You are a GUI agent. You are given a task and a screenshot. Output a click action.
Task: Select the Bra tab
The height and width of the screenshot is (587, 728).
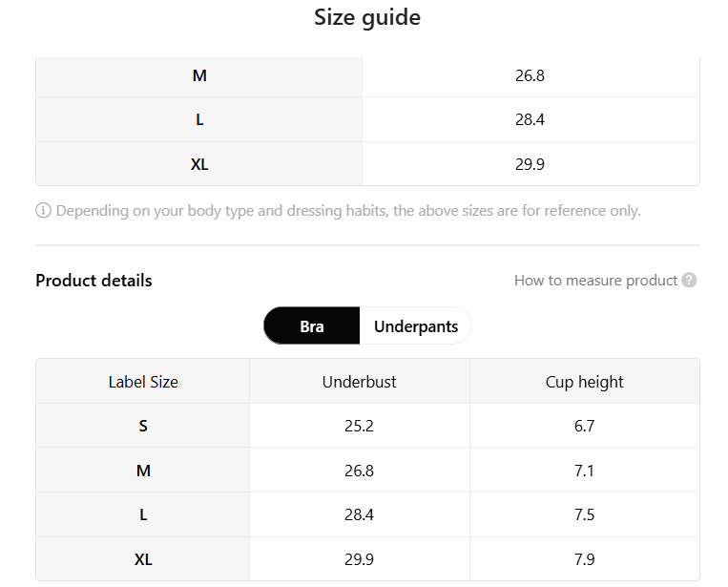[312, 326]
